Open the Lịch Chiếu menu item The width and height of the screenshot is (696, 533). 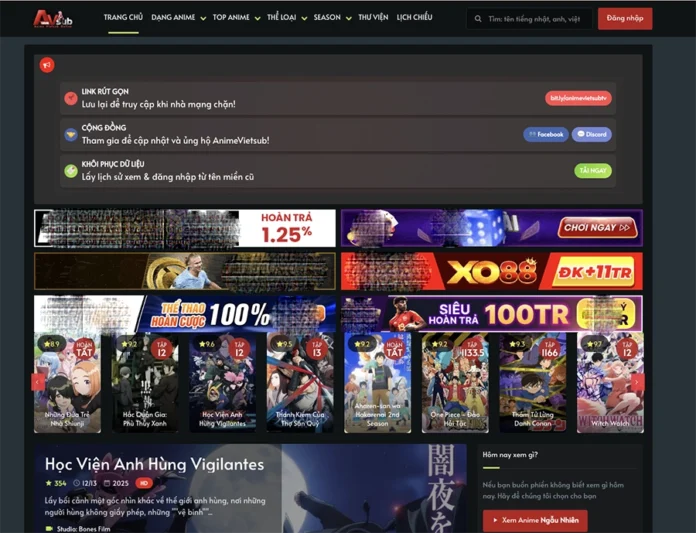click(414, 18)
